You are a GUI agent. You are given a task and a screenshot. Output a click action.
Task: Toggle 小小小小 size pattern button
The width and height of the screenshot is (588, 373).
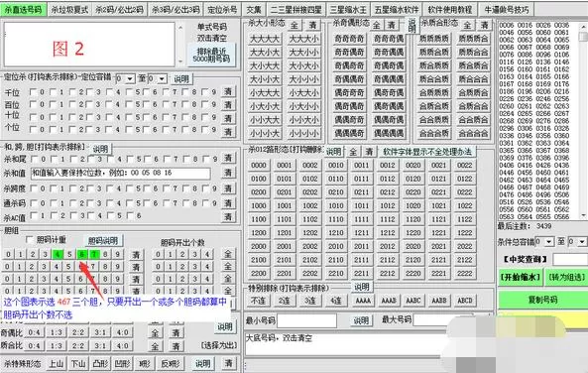304,134
